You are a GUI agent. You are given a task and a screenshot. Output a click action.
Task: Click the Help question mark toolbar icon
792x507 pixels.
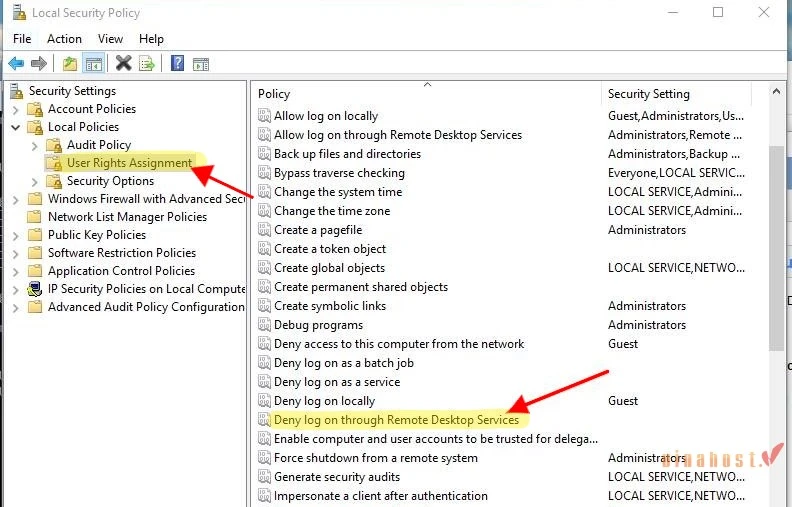point(177,63)
